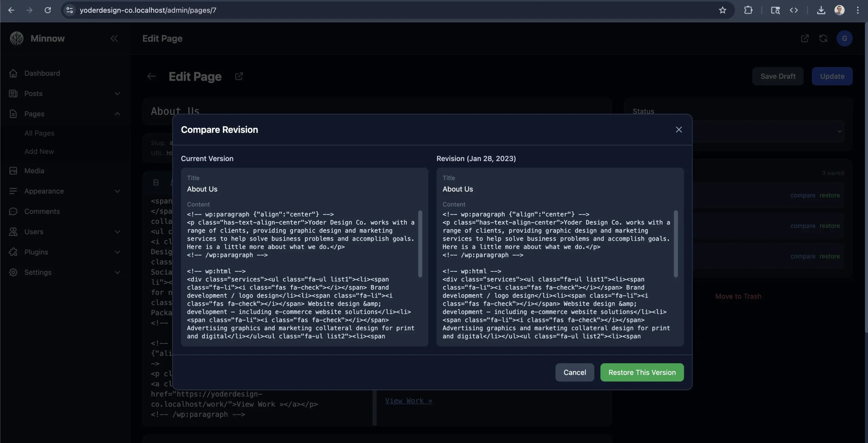Image resolution: width=868 pixels, height=443 pixels.
Task: Click Cancel in the revision dialog
Action: [574, 372]
